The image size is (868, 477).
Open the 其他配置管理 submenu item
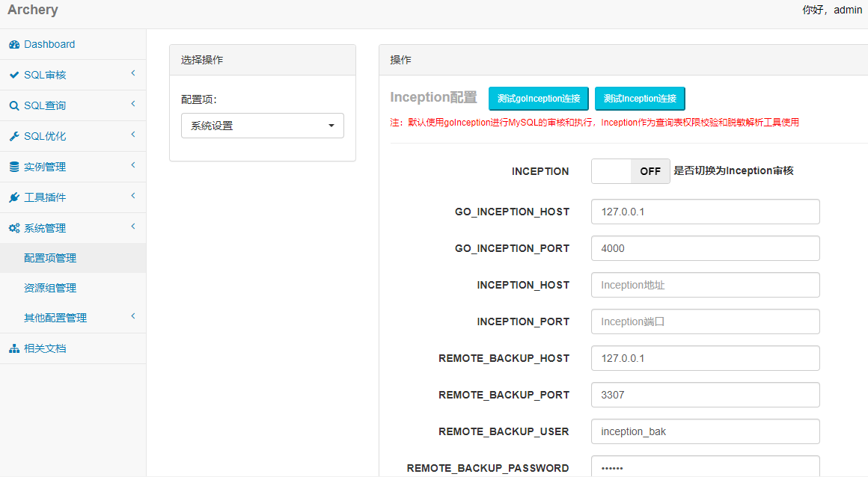[x=73, y=318]
